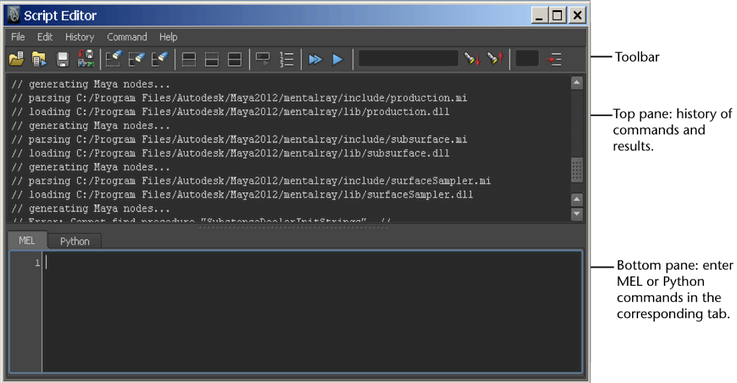The width and height of the screenshot is (737, 383).
Task: Maximize the Script Editor window
Action: pos(558,16)
